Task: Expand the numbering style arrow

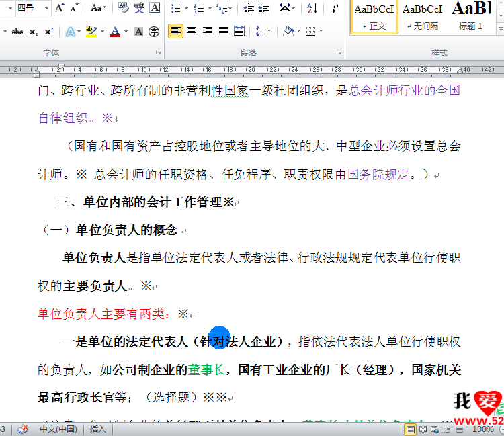Action: pos(210,8)
